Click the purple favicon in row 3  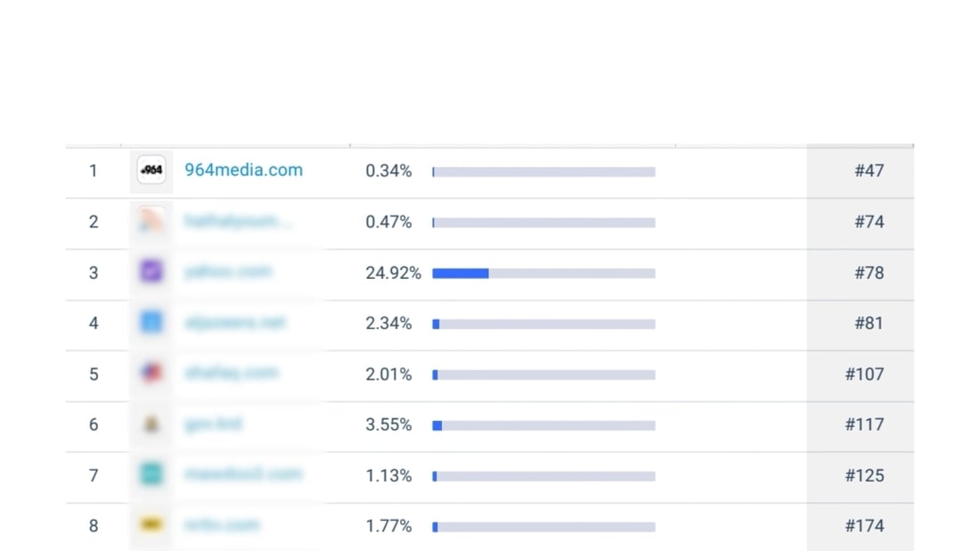pos(151,272)
